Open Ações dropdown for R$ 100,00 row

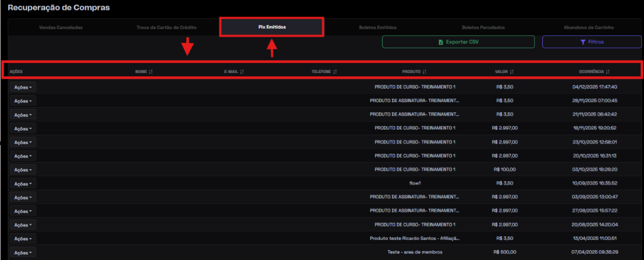[23, 170]
